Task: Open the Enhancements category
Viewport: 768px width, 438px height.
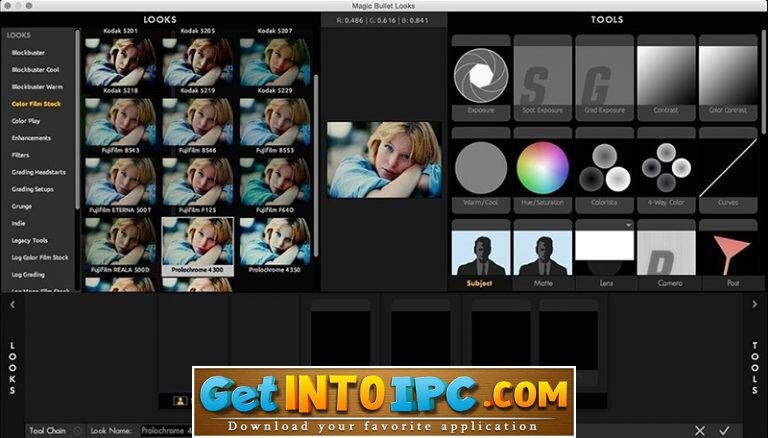Action: [x=31, y=138]
